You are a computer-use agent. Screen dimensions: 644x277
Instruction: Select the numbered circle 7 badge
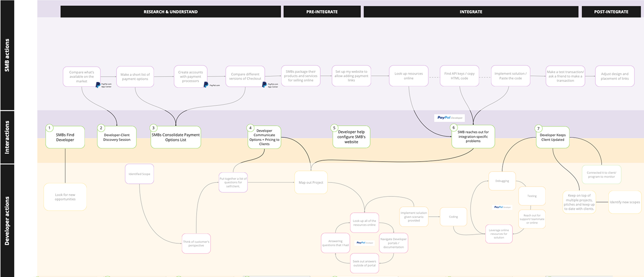click(x=539, y=128)
